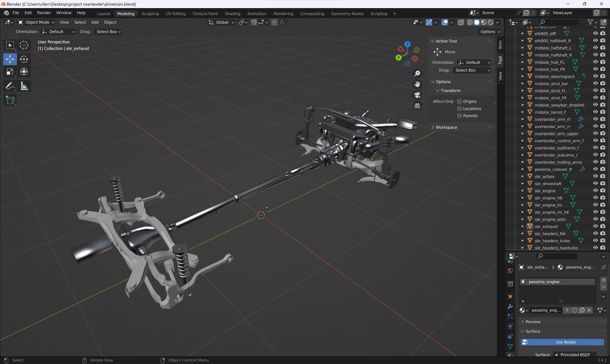Select the Rotate tool
Screen dimensions: 610x364
click(24, 59)
